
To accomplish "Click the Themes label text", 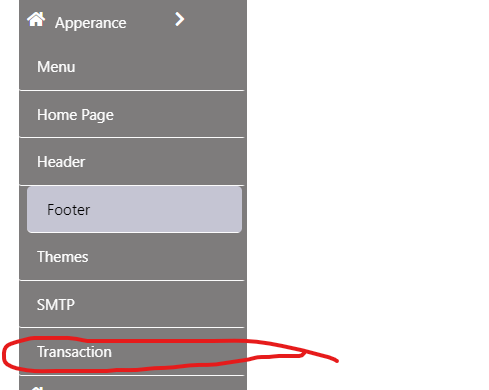I will tap(63, 257).
